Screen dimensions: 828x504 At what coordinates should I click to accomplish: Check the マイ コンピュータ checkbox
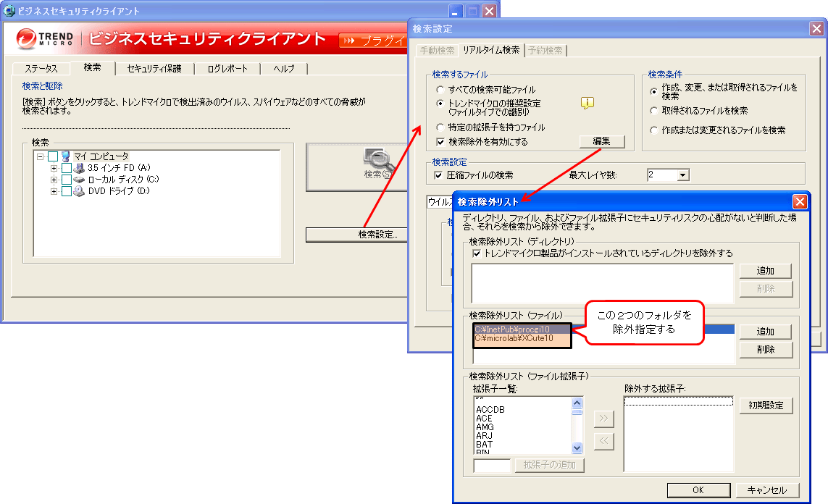[x=53, y=156]
